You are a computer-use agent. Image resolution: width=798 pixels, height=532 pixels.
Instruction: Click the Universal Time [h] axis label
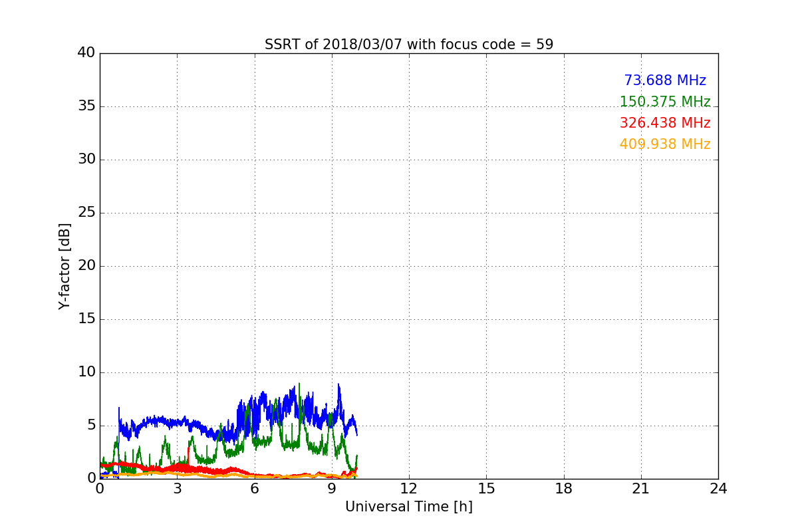point(409,507)
